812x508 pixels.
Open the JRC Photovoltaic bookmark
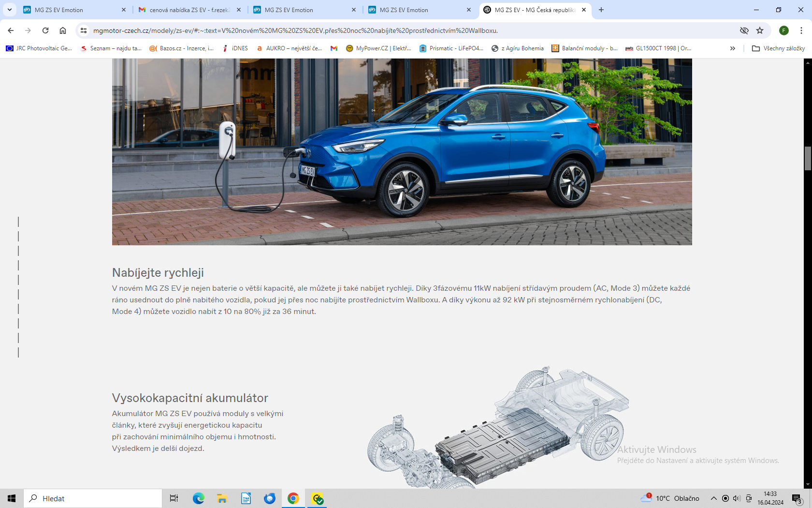(x=39, y=48)
